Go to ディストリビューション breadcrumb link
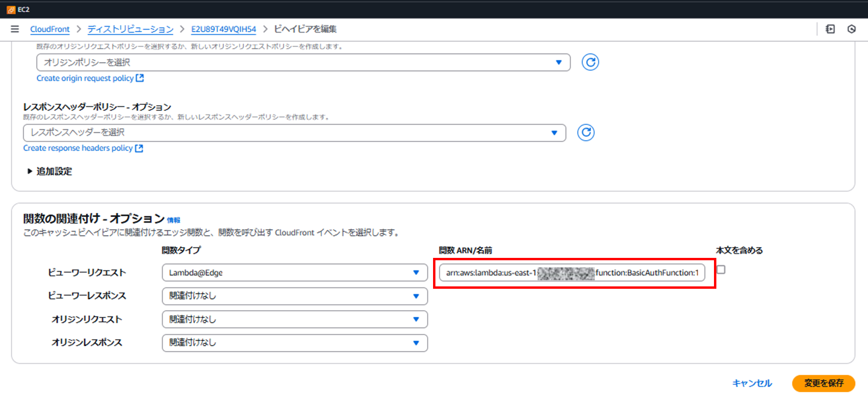 (x=130, y=29)
